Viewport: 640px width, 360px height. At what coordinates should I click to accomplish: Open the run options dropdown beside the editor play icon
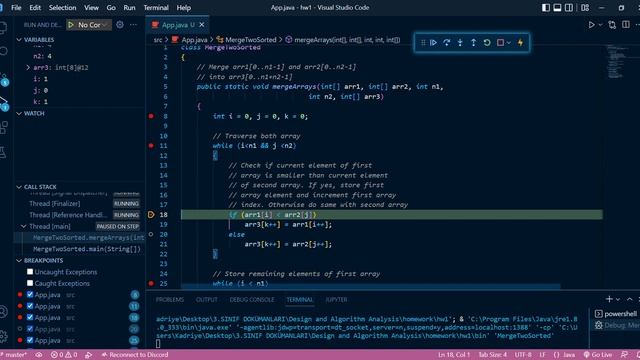pos(600,25)
